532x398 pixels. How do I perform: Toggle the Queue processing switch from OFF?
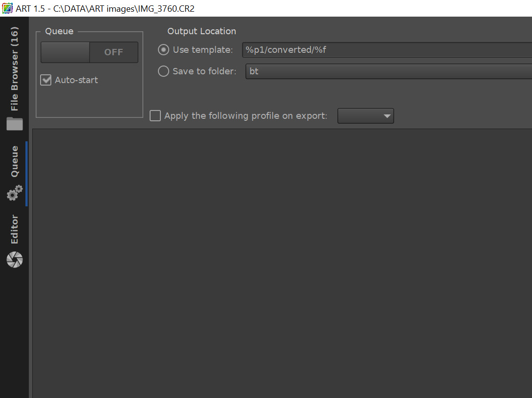pyautogui.click(x=89, y=52)
